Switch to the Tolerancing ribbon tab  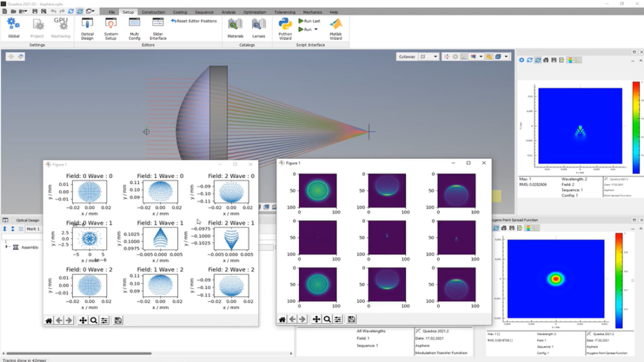click(x=285, y=12)
